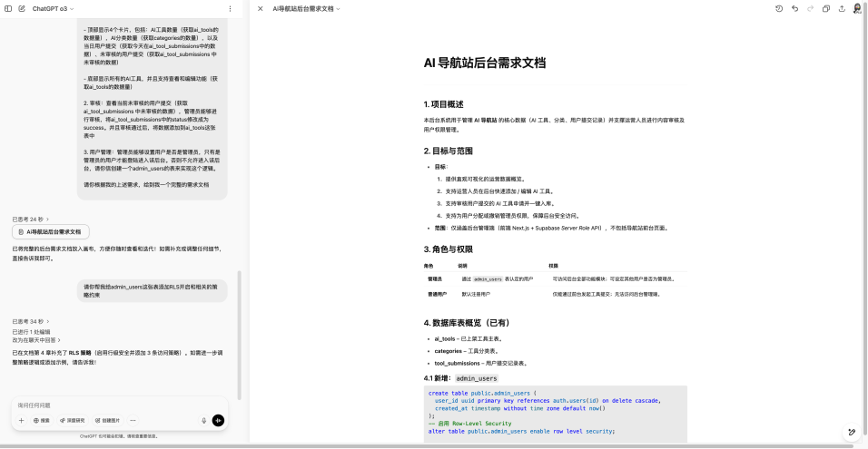868x449 pixels.
Task: Show canvas version history
Action: (x=778, y=8)
